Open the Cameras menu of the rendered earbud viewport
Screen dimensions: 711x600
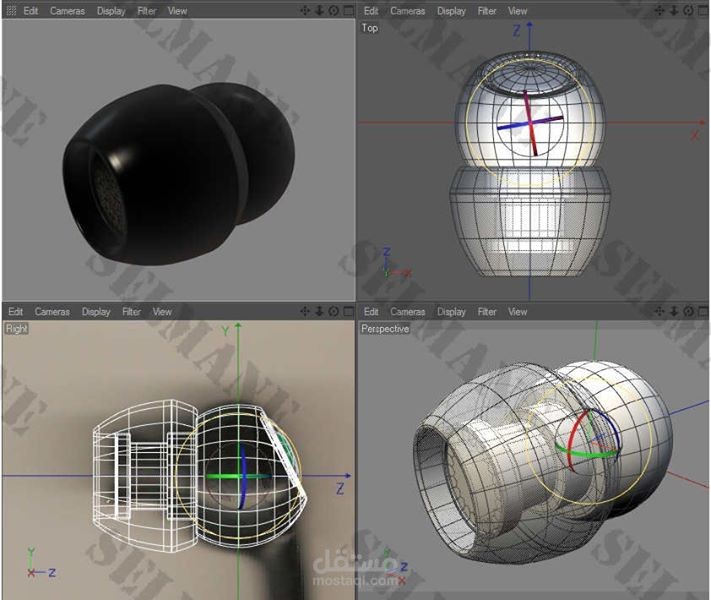click(x=67, y=11)
